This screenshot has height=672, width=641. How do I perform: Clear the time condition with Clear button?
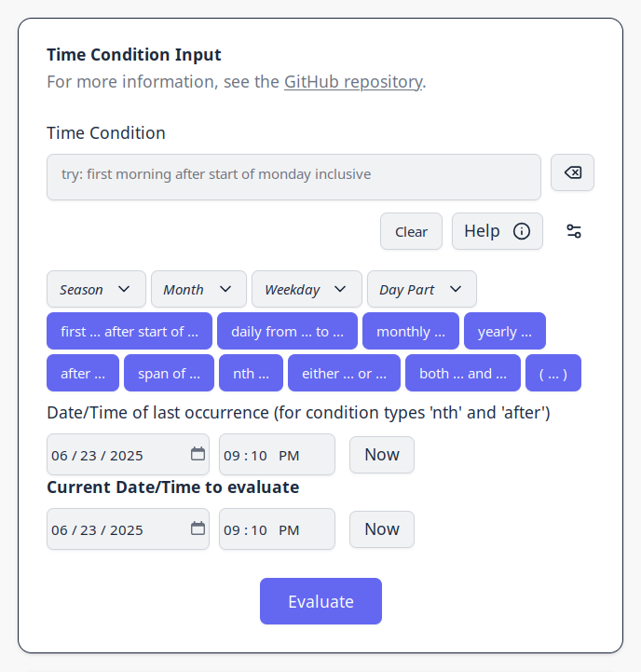(x=411, y=231)
